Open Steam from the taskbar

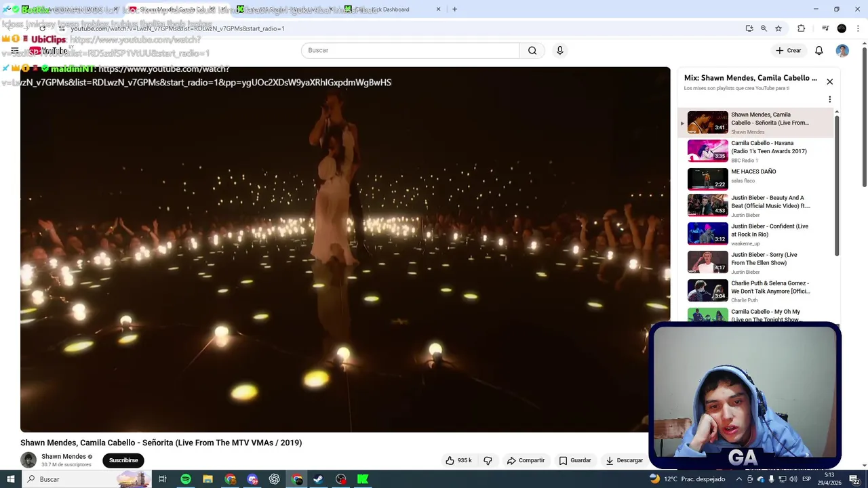318,479
